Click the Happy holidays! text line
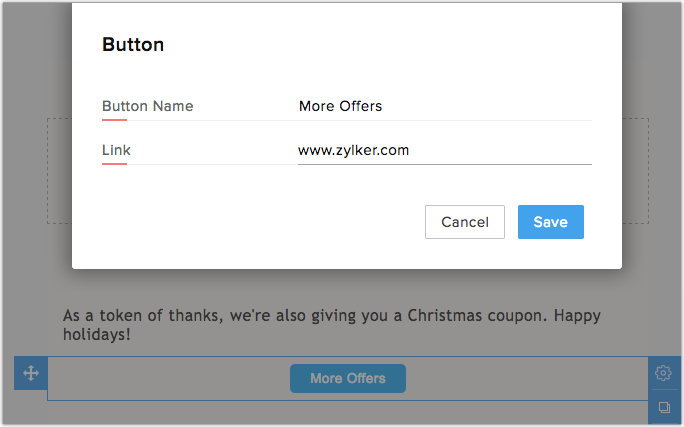 (97, 335)
